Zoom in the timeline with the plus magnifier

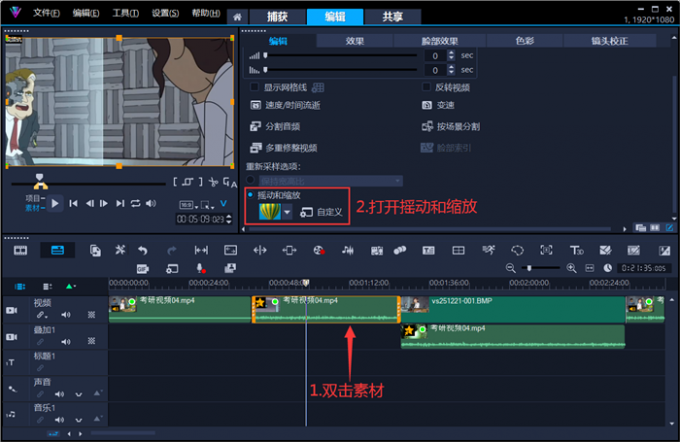pyautogui.click(x=572, y=268)
